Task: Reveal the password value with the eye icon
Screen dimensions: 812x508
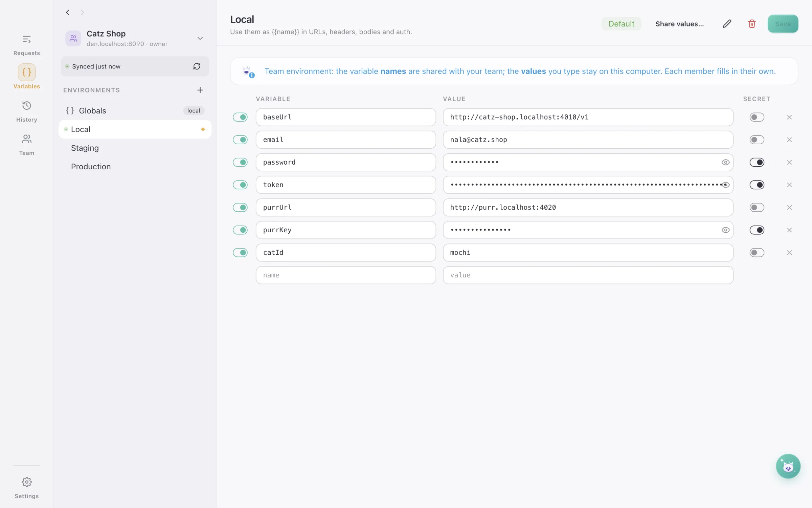Action: tap(725, 162)
